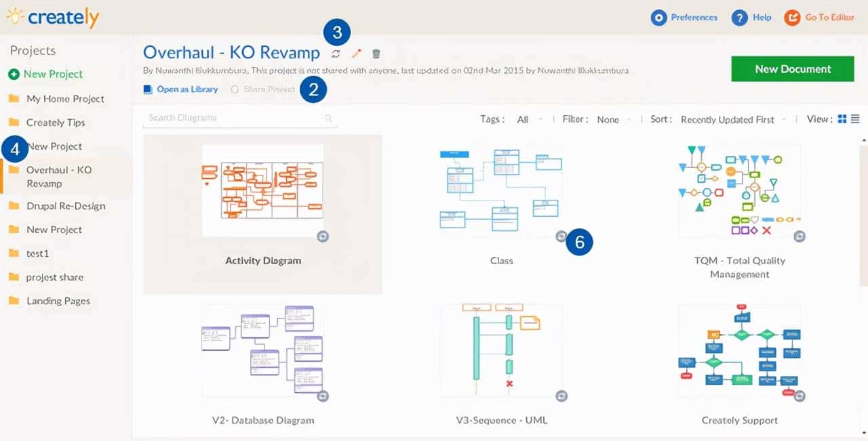The height and width of the screenshot is (441, 868).
Task: Click the vertical scrollbar on right edge
Action: tap(863, 210)
